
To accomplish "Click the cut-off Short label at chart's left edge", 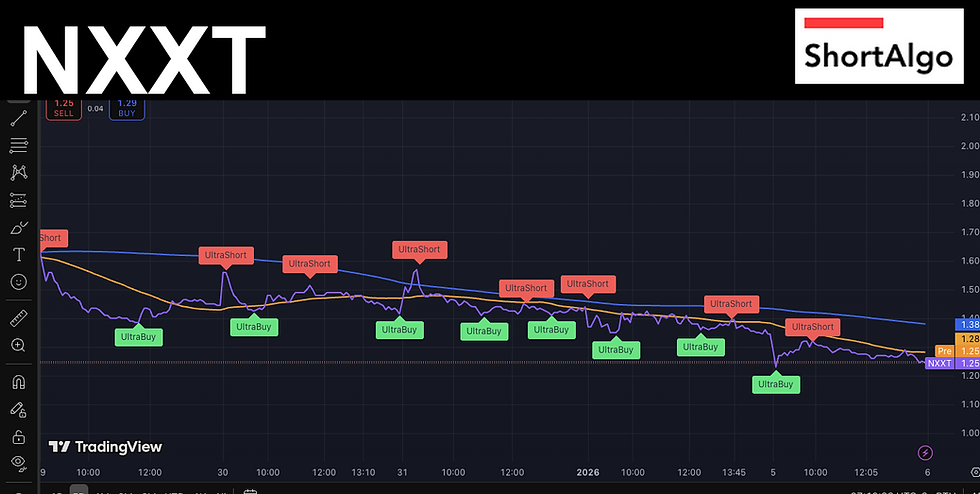I will [53, 238].
